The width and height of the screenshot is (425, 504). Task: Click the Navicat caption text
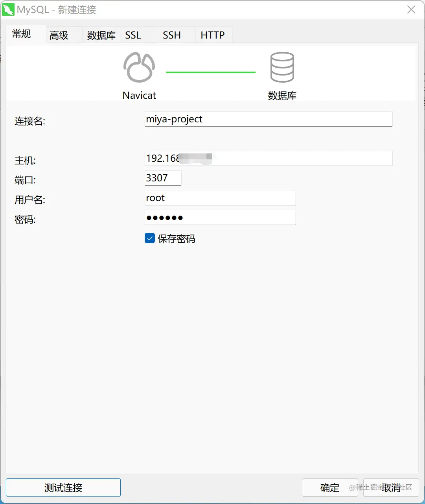pos(139,95)
